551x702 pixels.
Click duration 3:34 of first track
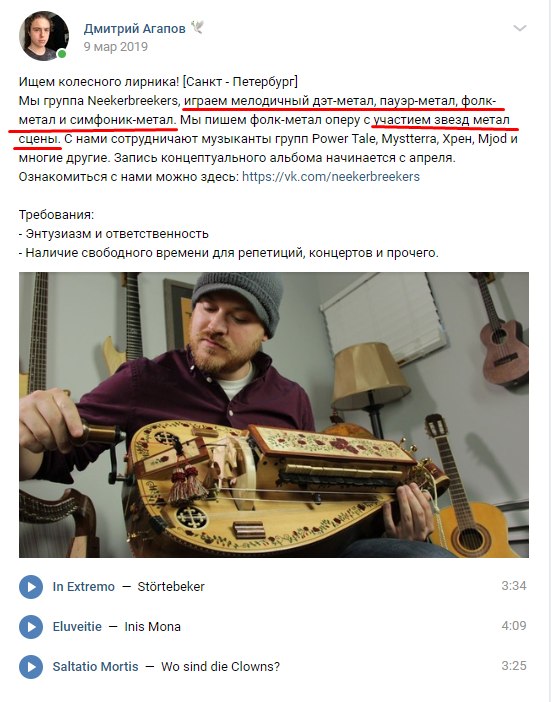[x=514, y=586]
